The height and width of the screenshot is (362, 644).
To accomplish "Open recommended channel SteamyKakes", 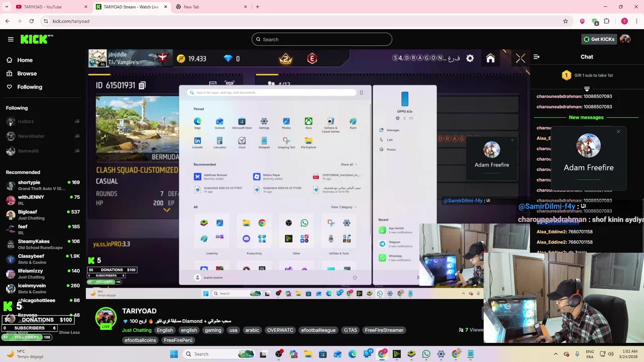I will pos(43,244).
